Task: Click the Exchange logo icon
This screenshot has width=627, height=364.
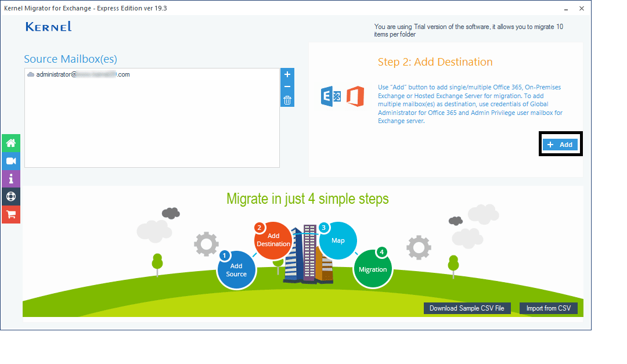Action: click(331, 96)
